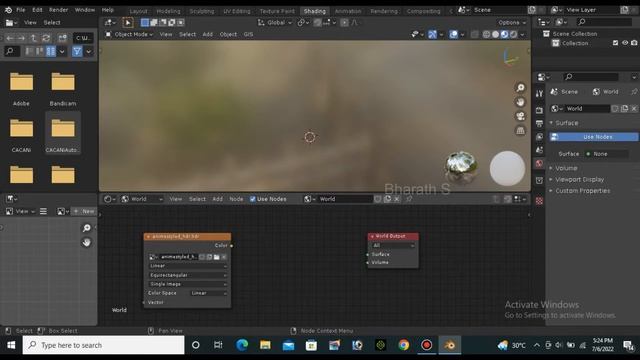This screenshot has height=360, width=640.
Task: Click the blue Use Nodes button
Action: coord(594,137)
